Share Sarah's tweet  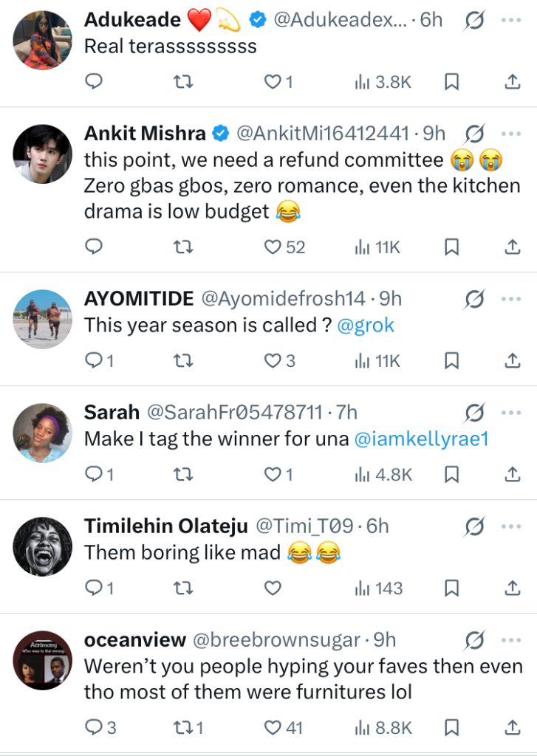click(513, 475)
